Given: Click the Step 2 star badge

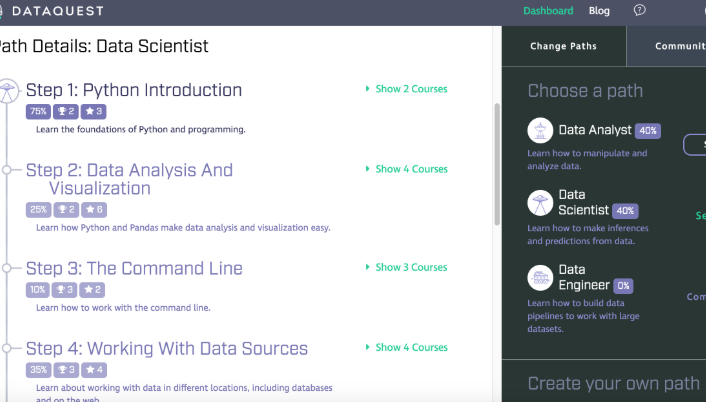Looking at the screenshot, I should point(94,210).
